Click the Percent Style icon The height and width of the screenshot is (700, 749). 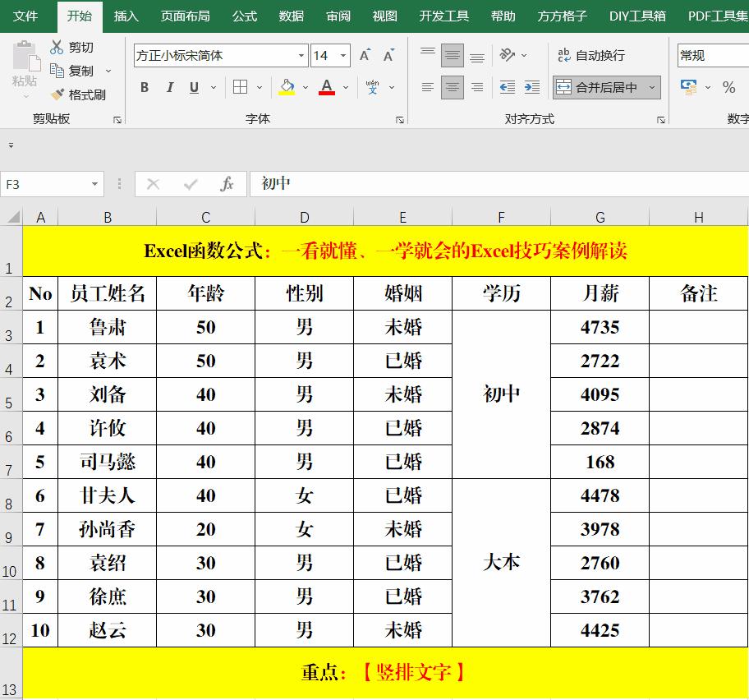coord(728,85)
